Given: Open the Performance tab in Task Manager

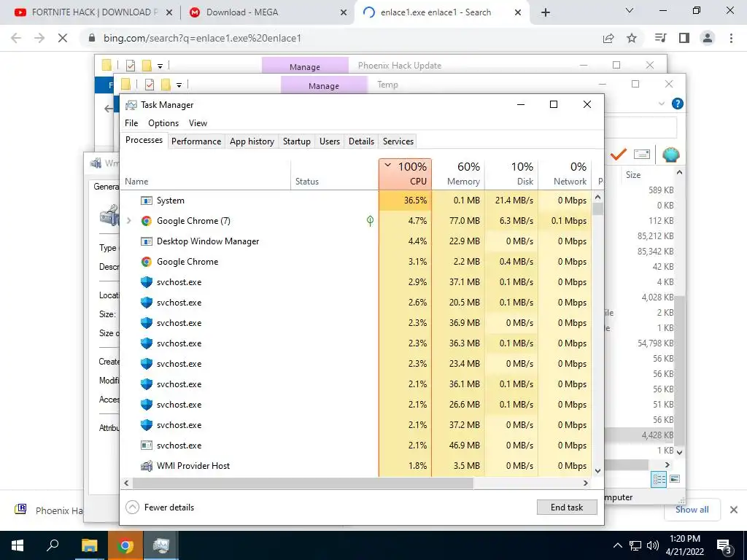Looking at the screenshot, I should coord(196,141).
